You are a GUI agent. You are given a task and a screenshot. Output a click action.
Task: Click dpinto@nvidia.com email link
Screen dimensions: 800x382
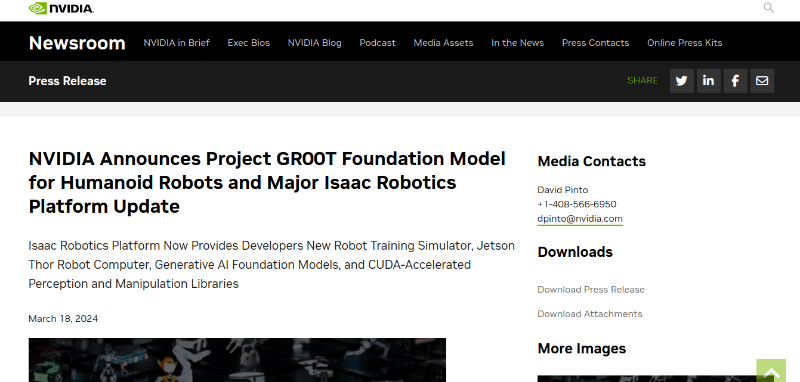pos(580,219)
